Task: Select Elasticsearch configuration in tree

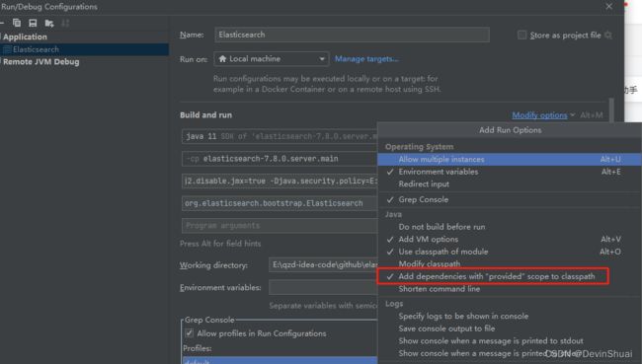Action: click(x=84, y=49)
